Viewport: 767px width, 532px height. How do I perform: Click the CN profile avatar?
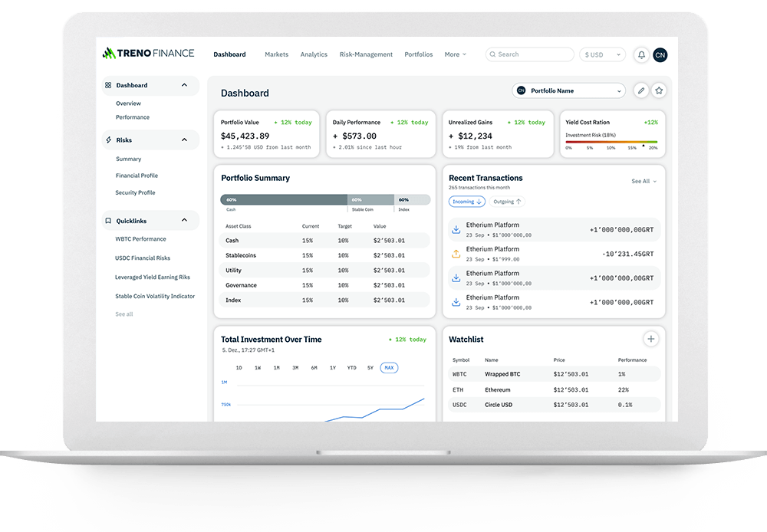tap(660, 54)
